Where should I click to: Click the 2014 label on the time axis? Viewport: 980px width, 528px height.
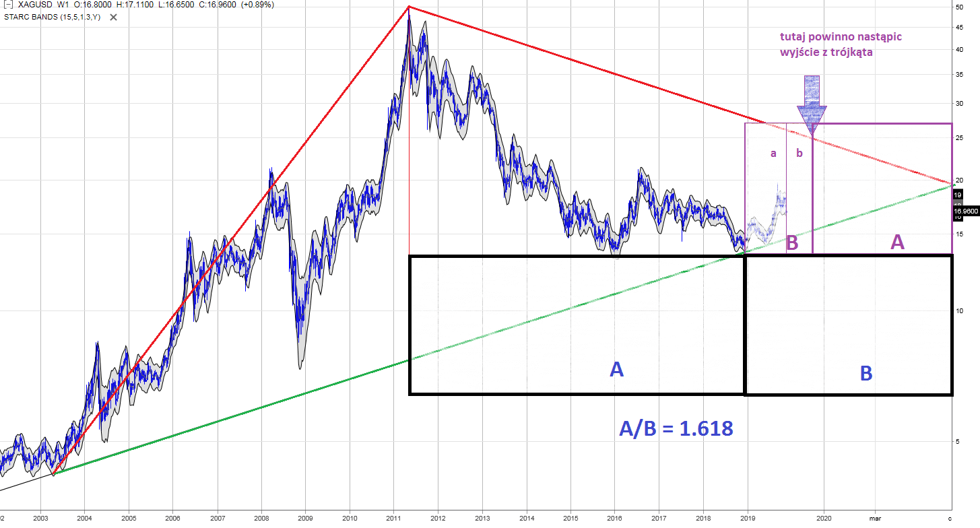pyautogui.click(x=527, y=519)
